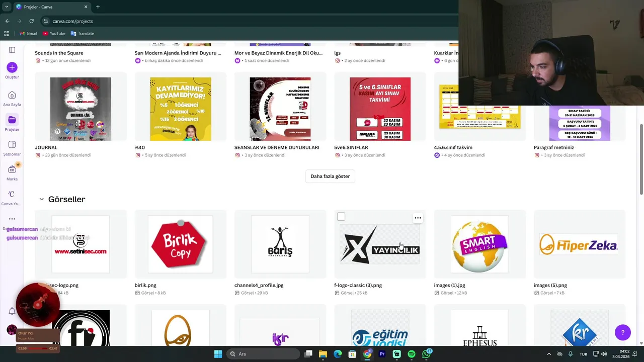Select the Projeler - Canva tab
Image resolution: width=644 pixels, height=362 pixels.
pos(51,7)
